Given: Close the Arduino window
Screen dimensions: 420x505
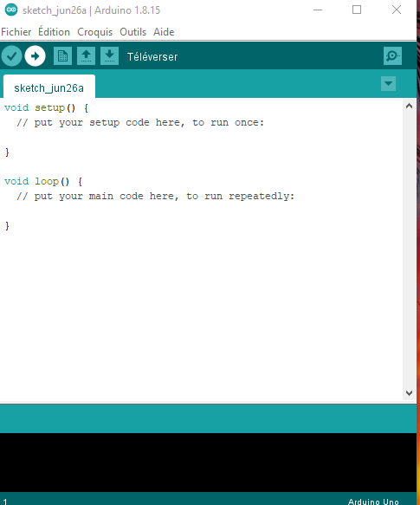Looking at the screenshot, I should pos(397,10).
